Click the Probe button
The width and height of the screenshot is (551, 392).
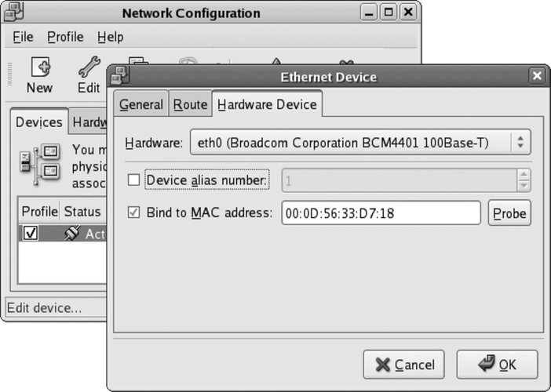(509, 212)
